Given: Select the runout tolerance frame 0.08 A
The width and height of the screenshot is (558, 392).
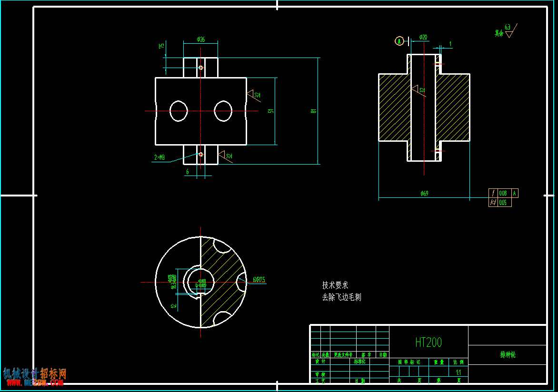Looking at the screenshot, I should click(504, 193).
